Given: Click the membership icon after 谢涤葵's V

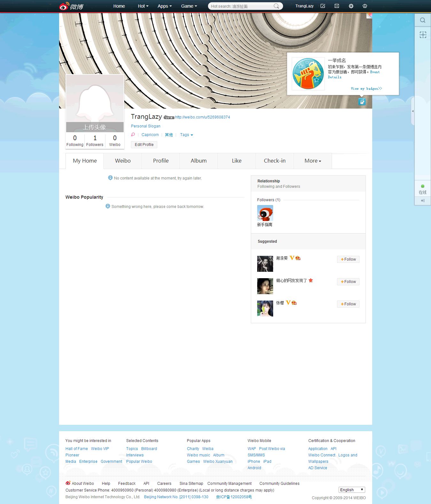Looking at the screenshot, I should pyautogui.click(x=298, y=258).
